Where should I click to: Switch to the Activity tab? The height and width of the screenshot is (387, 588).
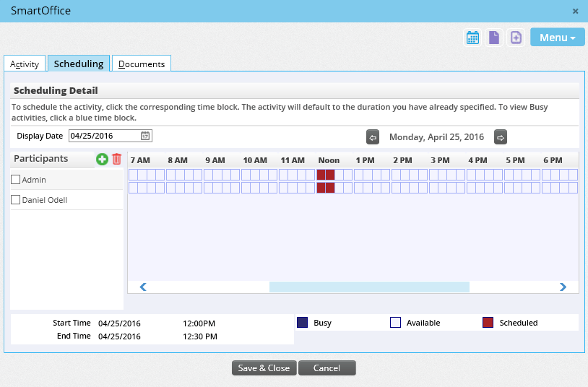tap(25, 64)
